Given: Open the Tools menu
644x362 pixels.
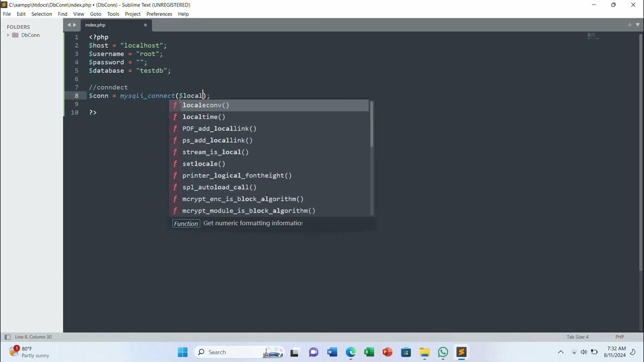Looking at the screenshot, I should [113, 14].
